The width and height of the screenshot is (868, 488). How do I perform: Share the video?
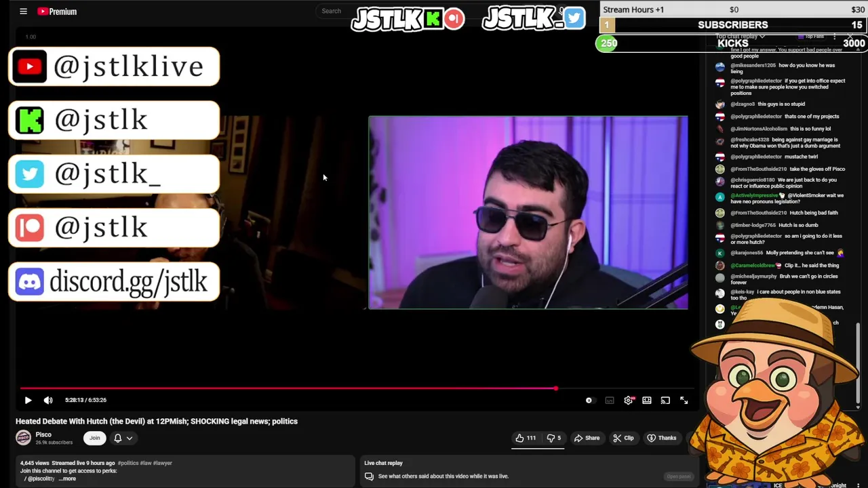(587, 438)
